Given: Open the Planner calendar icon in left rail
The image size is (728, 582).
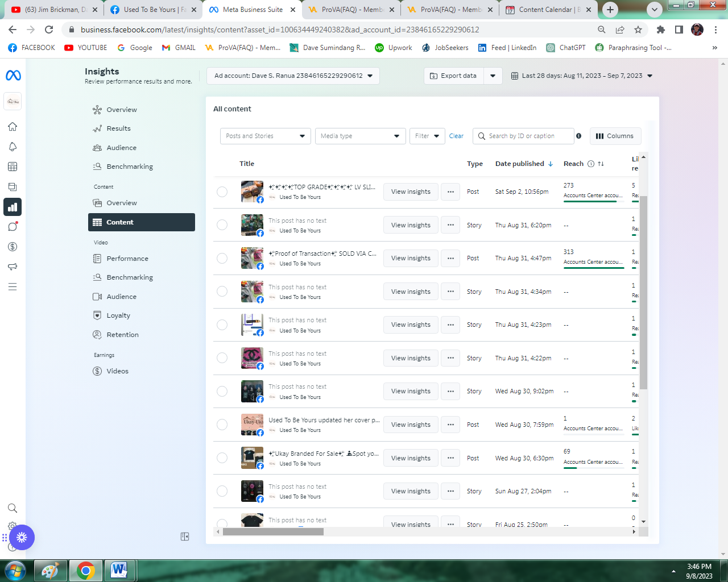Looking at the screenshot, I should pyautogui.click(x=13, y=167).
